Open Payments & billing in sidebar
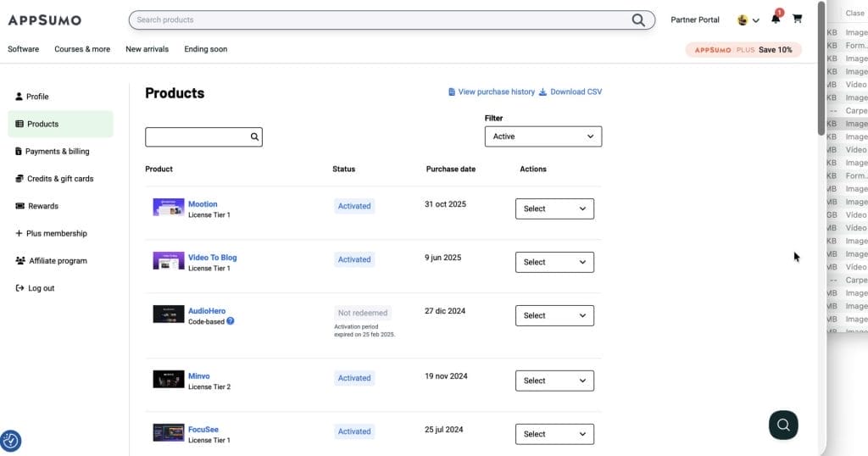The image size is (868, 456). point(57,152)
